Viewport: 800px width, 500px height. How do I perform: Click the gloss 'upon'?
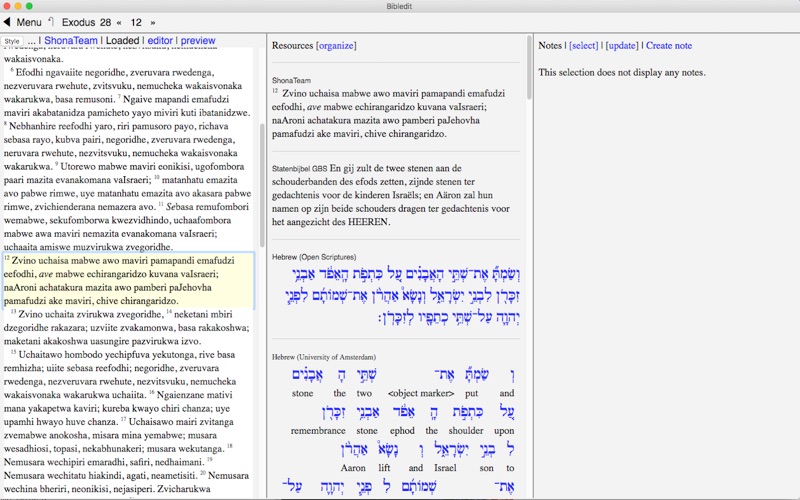coord(504,430)
